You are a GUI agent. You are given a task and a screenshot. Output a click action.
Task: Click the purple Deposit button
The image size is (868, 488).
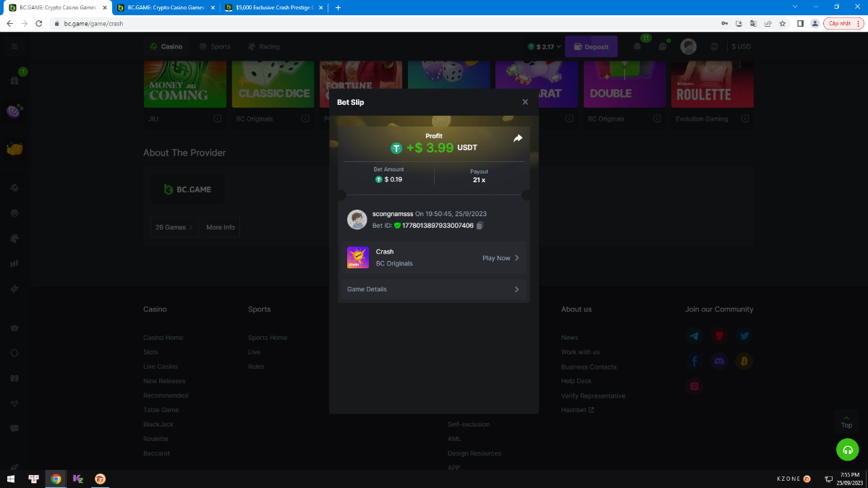(591, 47)
